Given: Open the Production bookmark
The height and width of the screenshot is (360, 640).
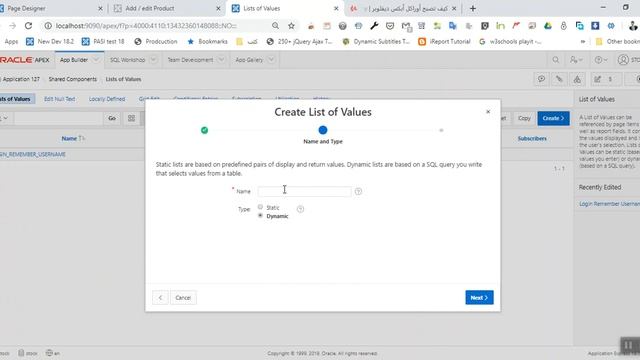Looking at the screenshot, I should (x=156, y=42).
